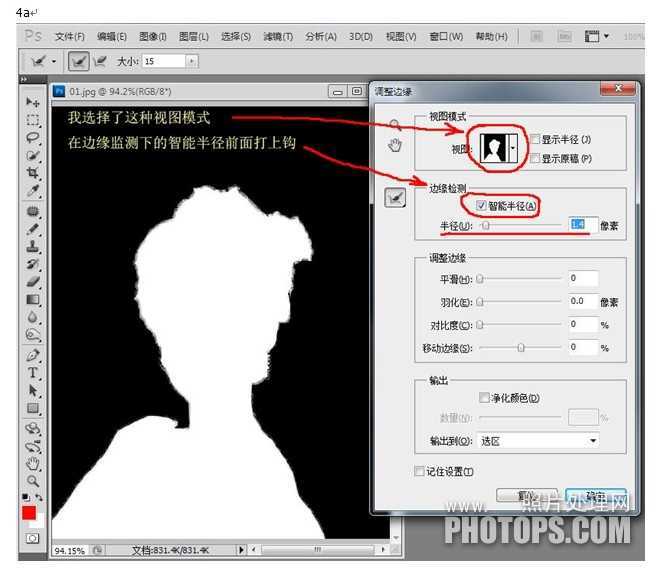
Task: Click Refine Radius tool in dialog
Action: (395, 198)
